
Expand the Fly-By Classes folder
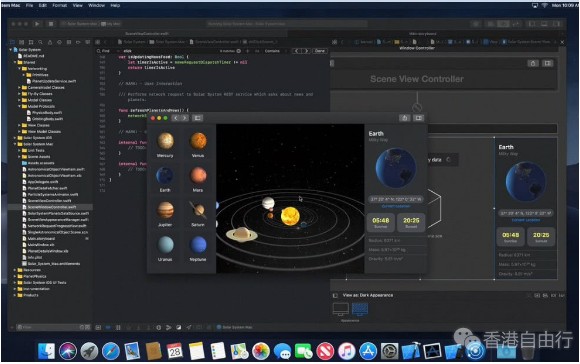[19, 94]
